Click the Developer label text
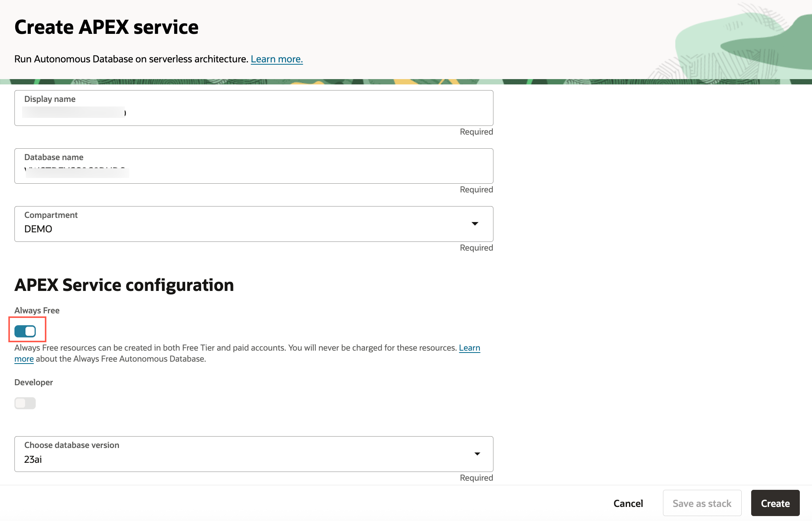Image resolution: width=812 pixels, height=521 pixels. [33, 382]
